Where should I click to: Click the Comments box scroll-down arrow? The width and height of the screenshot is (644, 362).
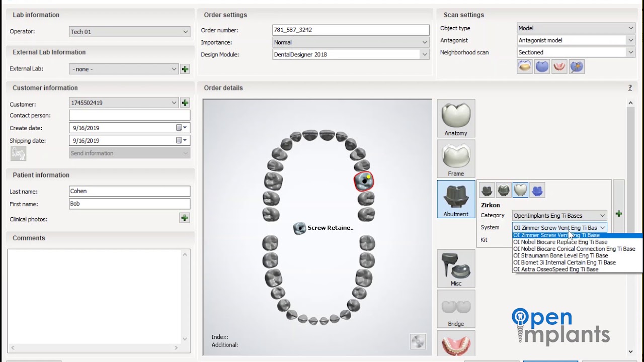185,339
